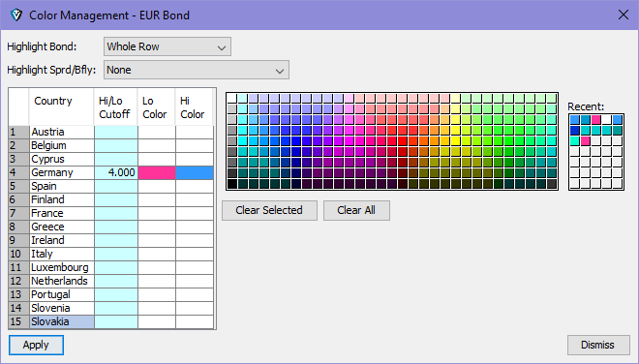Close the Color Management dialog
Viewport: 639px width, 364px height.
coord(624,15)
